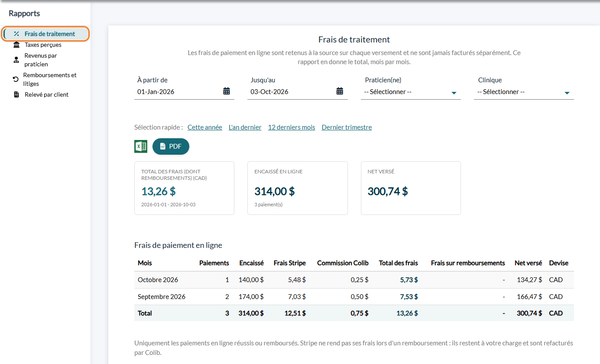Open the Revenus par praticien report
The height and width of the screenshot is (364, 600).
tap(41, 60)
